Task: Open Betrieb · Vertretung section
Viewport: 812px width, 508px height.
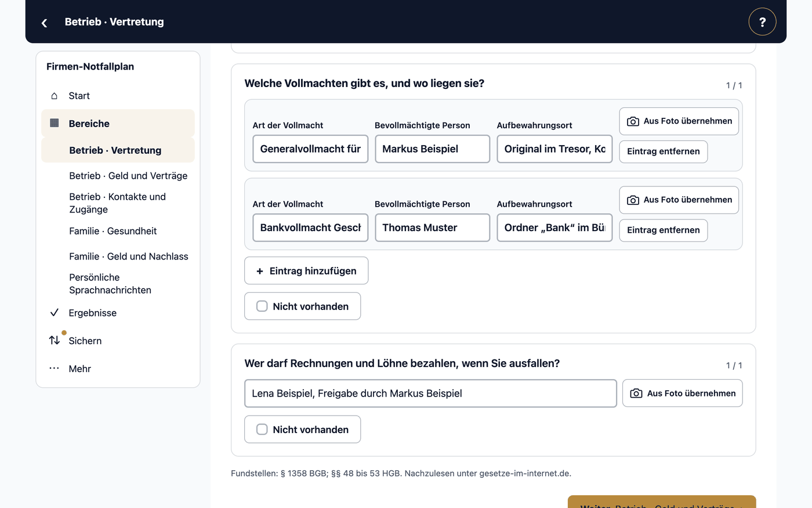Action: (x=118, y=150)
